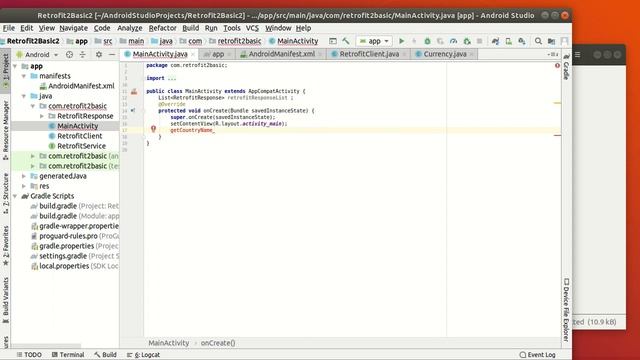Collapse the Gradle Scripts node
The width and height of the screenshot is (640, 360).
16,196
